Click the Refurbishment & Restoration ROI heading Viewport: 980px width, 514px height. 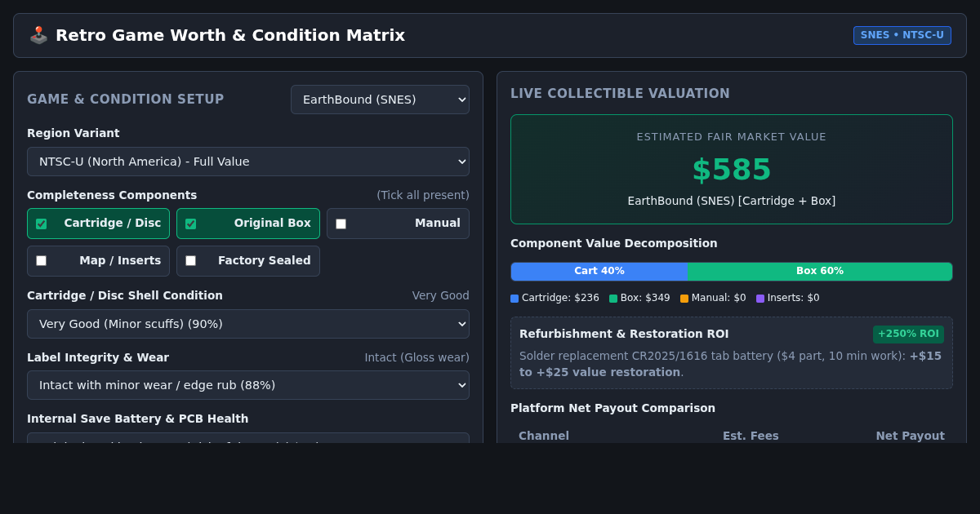point(624,334)
